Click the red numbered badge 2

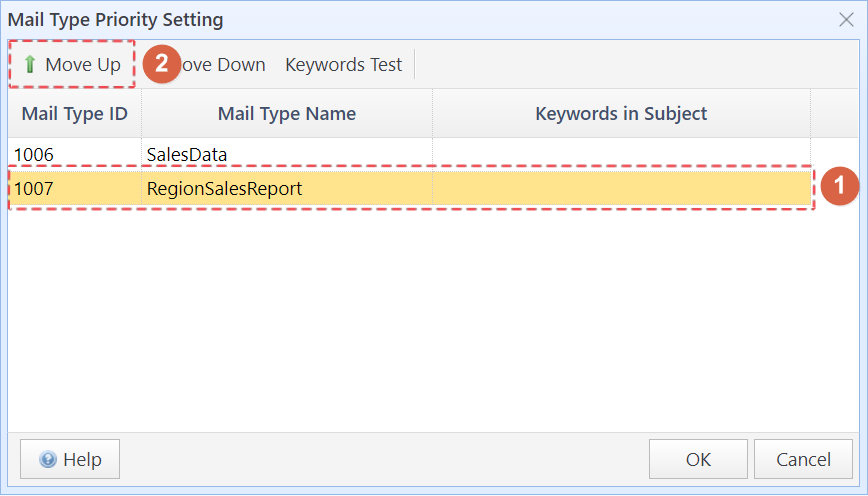coord(161,64)
